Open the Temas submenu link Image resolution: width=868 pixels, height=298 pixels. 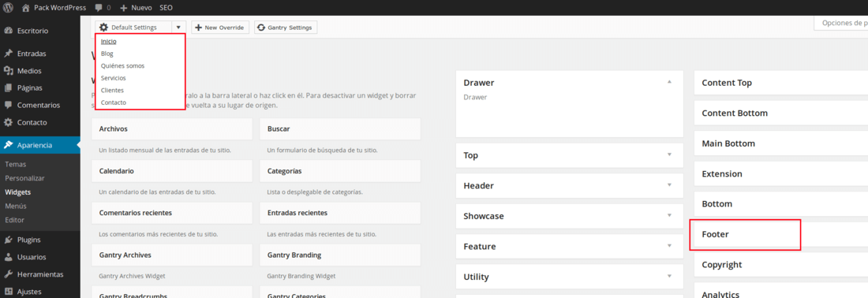click(16, 164)
